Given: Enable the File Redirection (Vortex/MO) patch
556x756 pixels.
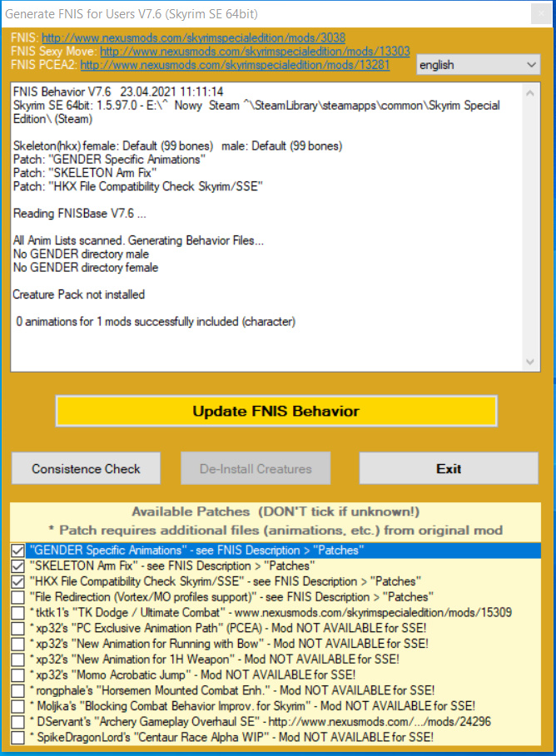Looking at the screenshot, I should coord(17,597).
